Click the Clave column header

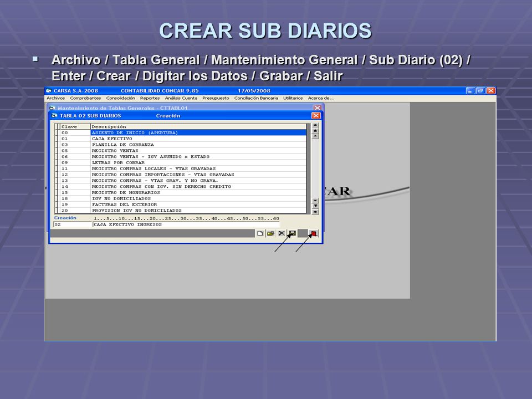[x=75, y=126]
